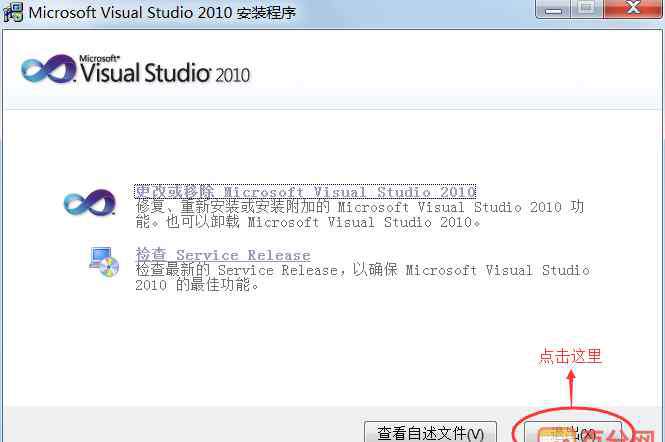Click the window title Microsoft Visual Studio 2010 安装程序
Screen dimensions: 665x442
pyautogui.click(x=162, y=12)
